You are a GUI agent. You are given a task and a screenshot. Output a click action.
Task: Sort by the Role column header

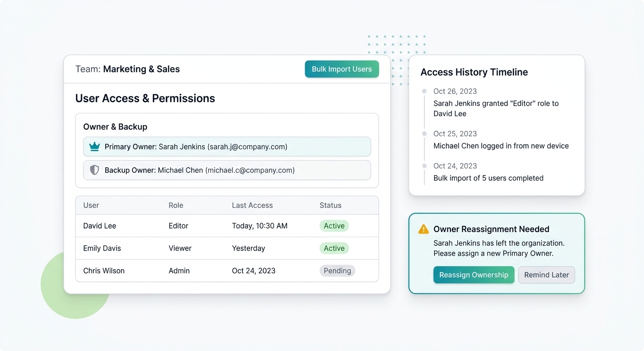coord(176,205)
